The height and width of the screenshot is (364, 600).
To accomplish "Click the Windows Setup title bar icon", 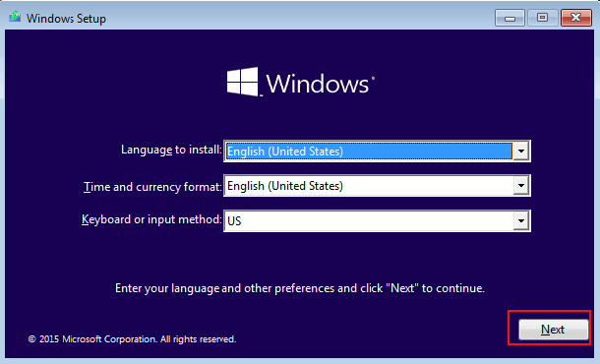I will (x=15, y=18).
